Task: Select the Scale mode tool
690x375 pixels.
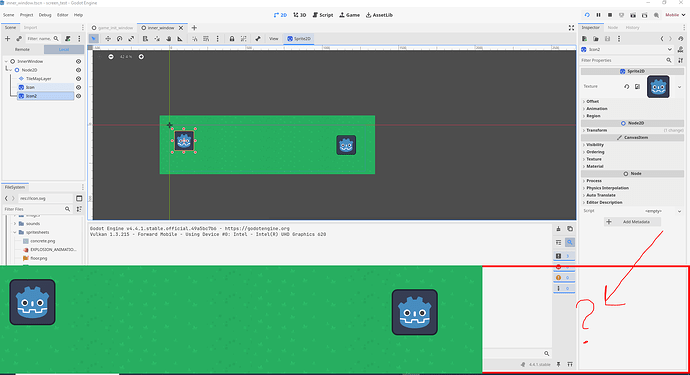Action: (131, 39)
